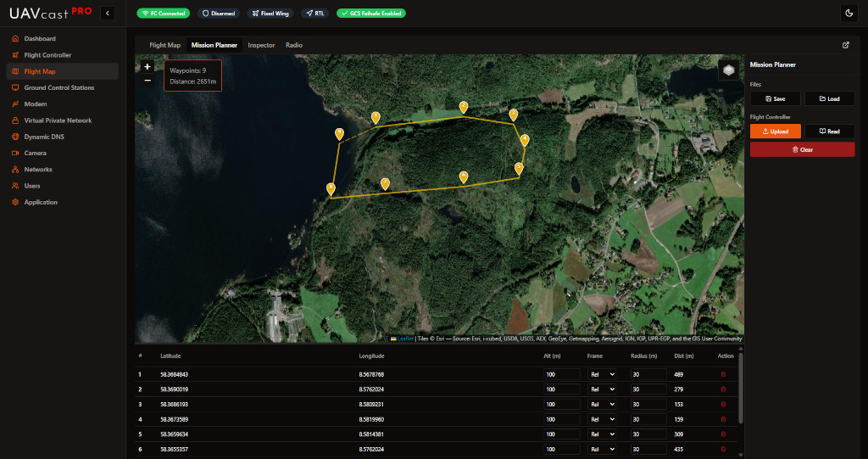Edit the altitude field for waypoint 2
The height and width of the screenshot is (459, 868).
coord(561,389)
